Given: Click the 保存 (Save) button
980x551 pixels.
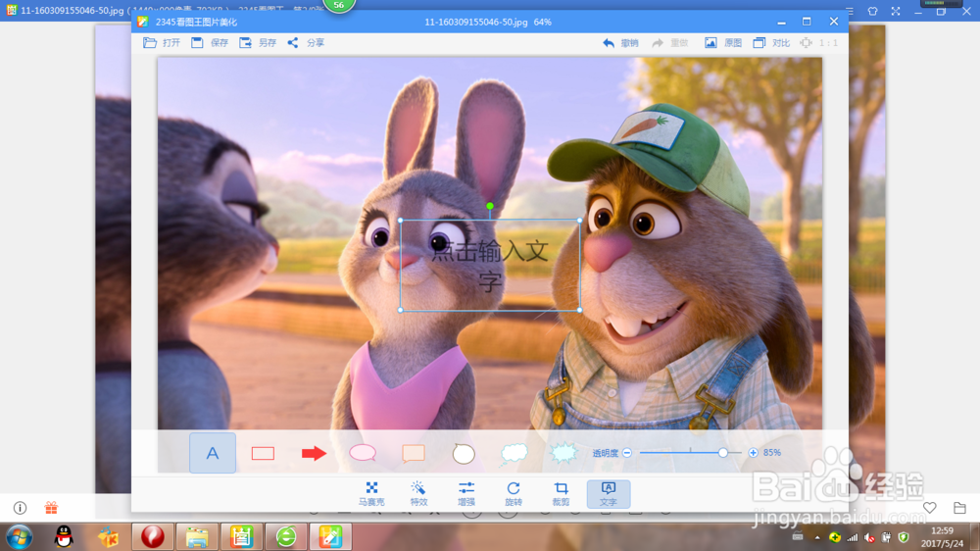Looking at the screenshot, I should 210,42.
